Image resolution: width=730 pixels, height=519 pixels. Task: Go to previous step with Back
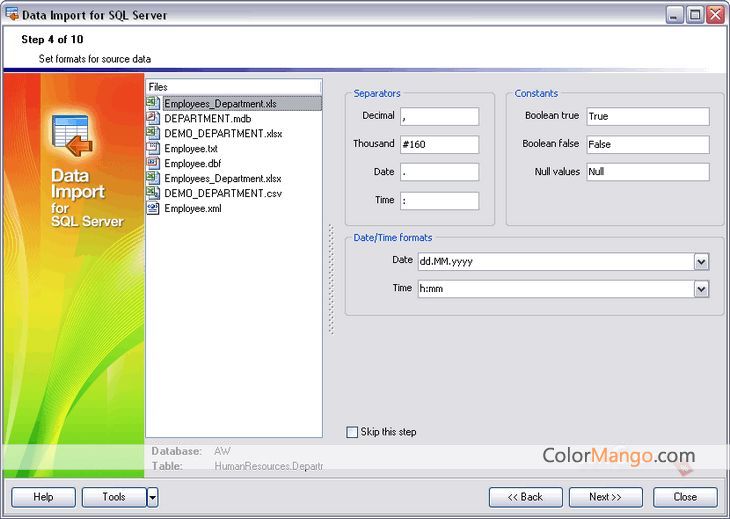click(x=526, y=497)
